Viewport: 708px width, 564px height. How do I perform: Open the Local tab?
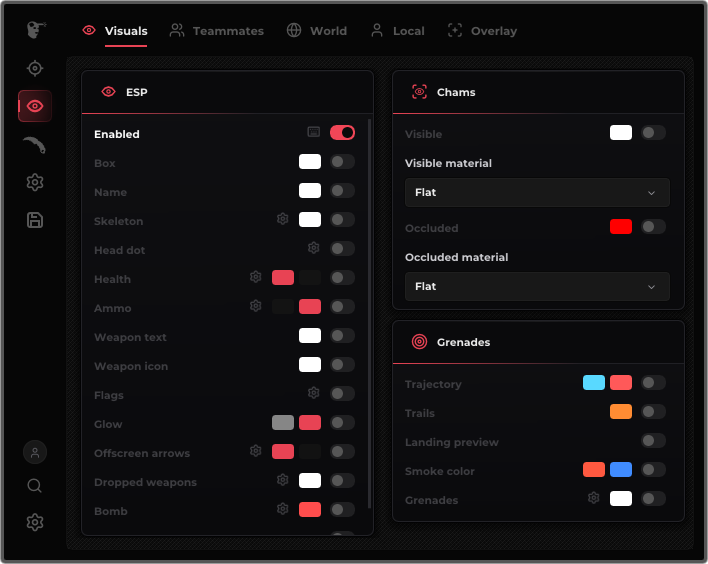(397, 31)
